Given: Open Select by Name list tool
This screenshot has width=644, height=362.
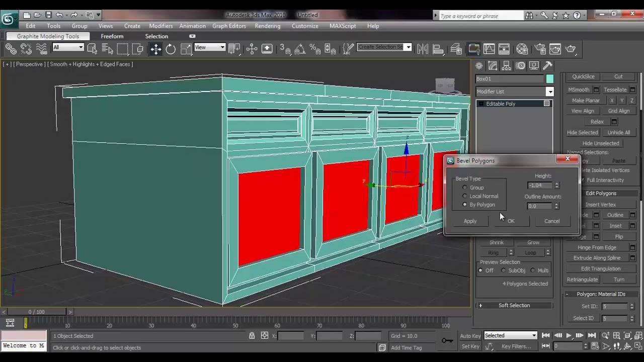Looking at the screenshot, I should point(107,49).
